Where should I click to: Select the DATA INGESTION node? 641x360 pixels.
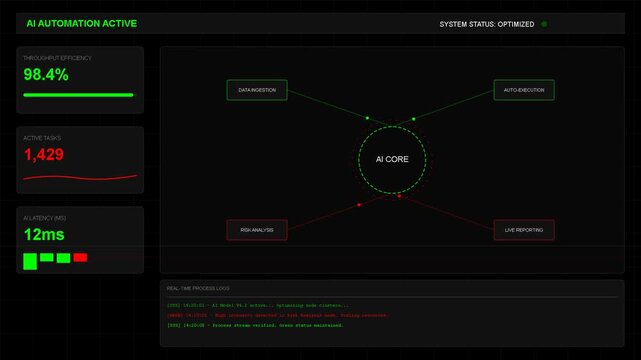[x=257, y=90]
